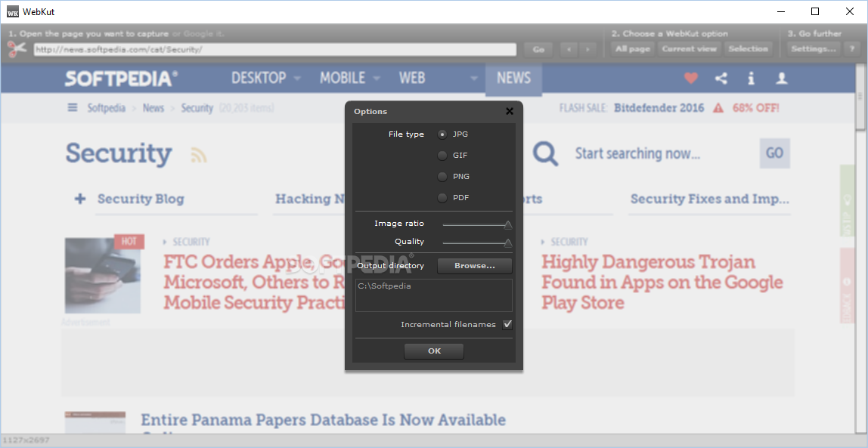The width and height of the screenshot is (868, 448).
Task: Open the DESKTOP navigation item
Action: tap(259, 78)
